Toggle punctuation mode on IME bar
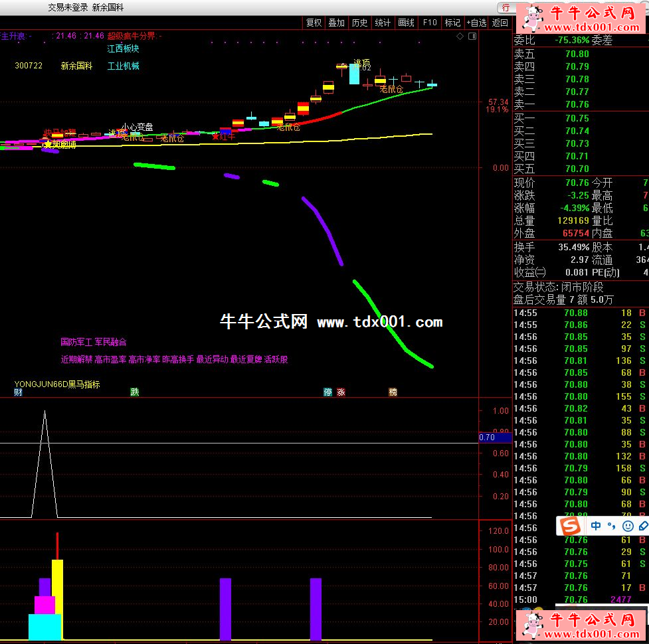Viewport: 649px width, 644px height. [x=612, y=526]
